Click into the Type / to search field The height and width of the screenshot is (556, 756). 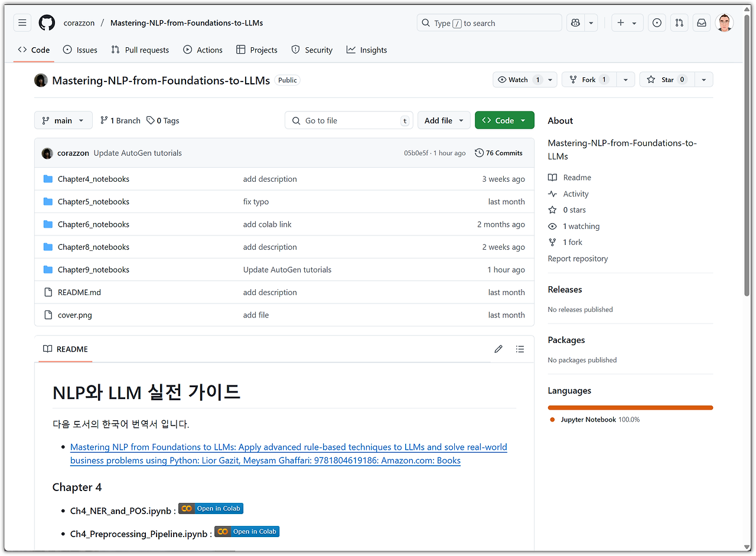[x=489, y=23]
